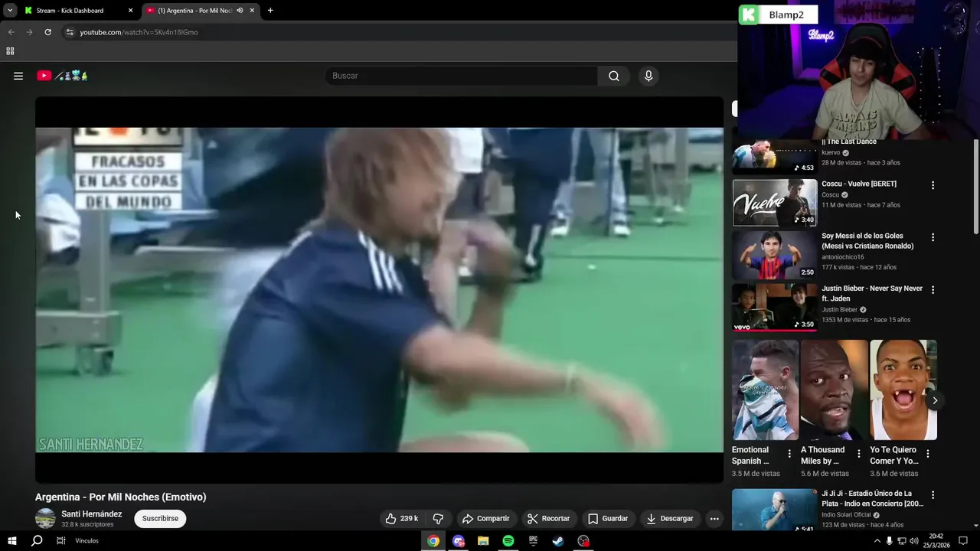Share the video via Compartir

[x=485, y=518]
